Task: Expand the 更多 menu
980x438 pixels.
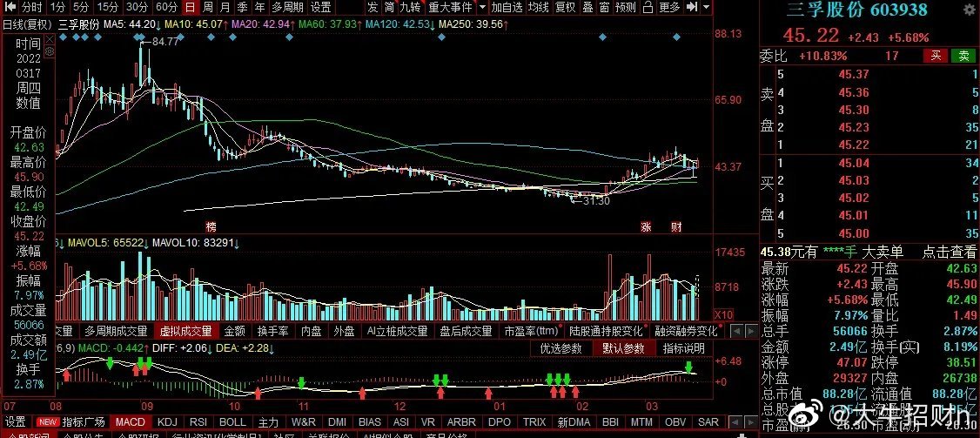Action: pos(669,7)
